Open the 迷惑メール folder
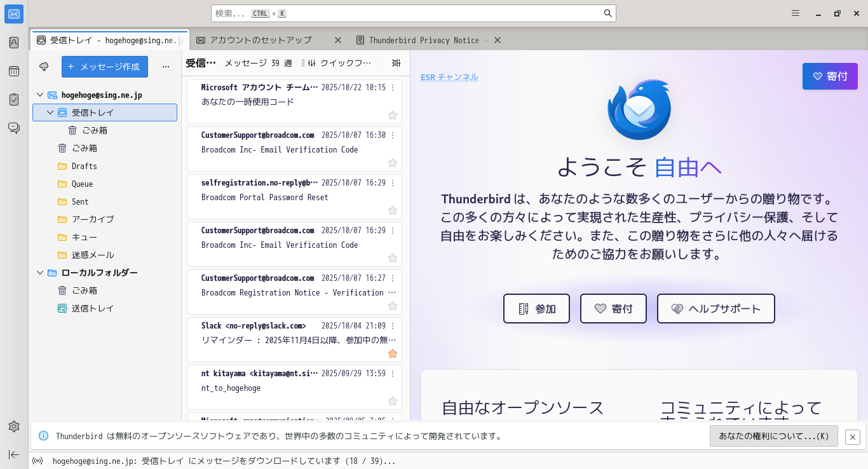Screen dimensions: 868x469 coord(105,255)
